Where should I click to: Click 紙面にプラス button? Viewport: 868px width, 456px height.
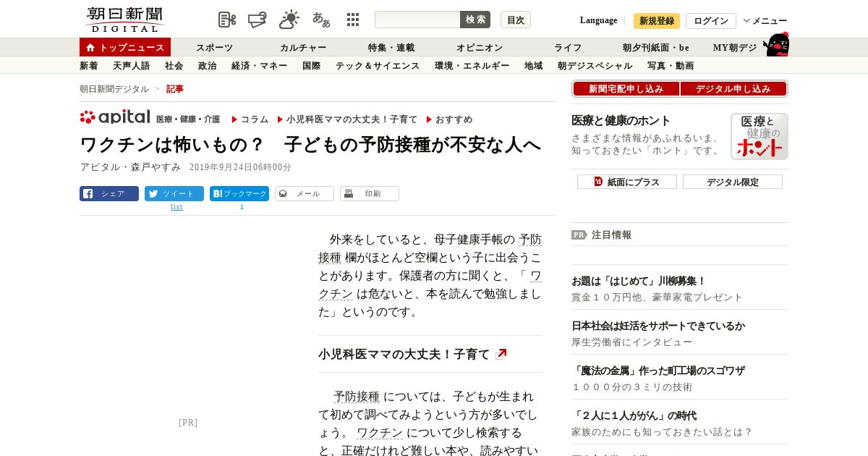[627, 182]
